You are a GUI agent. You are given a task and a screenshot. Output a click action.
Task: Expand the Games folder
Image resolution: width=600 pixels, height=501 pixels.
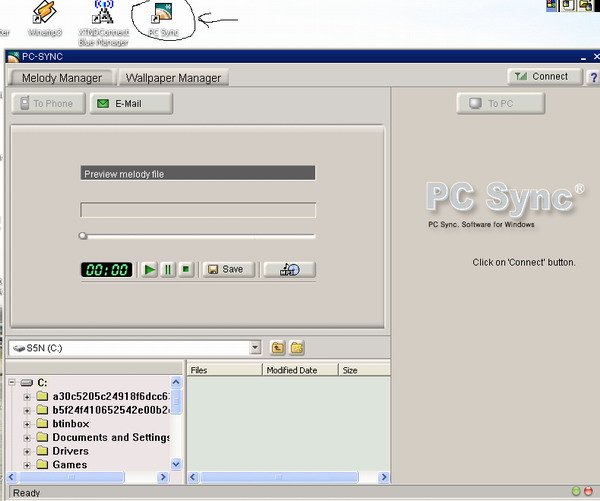[x=27, y=465]
